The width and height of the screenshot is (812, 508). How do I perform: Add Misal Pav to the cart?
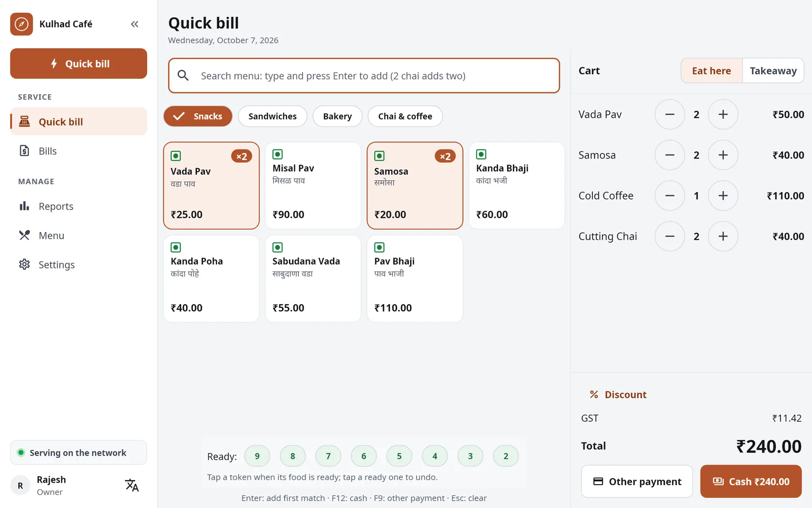[313, 185]
